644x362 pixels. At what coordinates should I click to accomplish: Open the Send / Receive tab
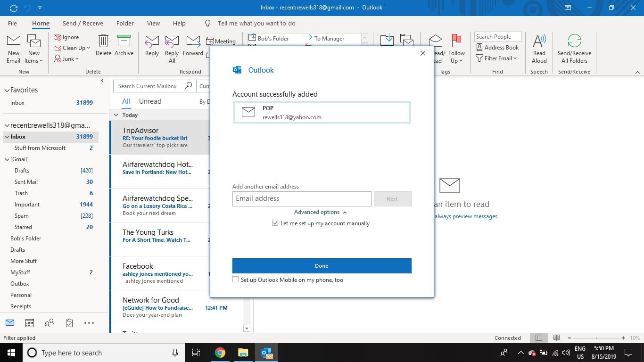[x=83, y=23]
